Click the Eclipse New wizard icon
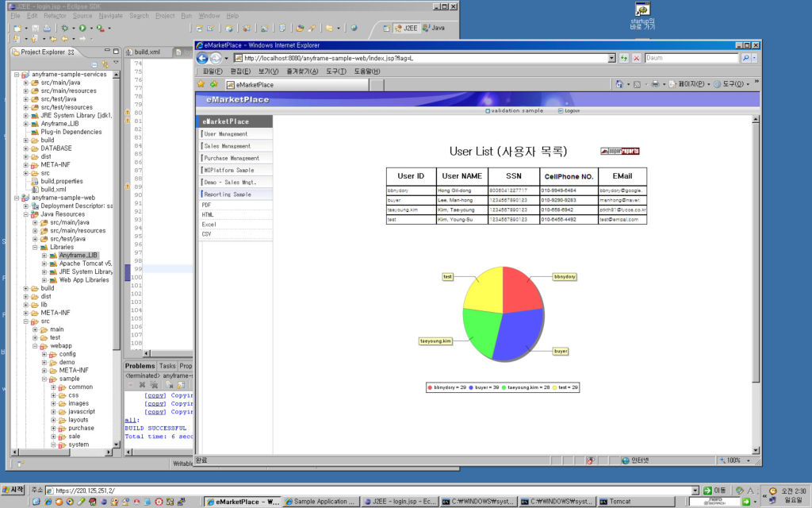The width and height of the screenshot is (812, 508). [x=17, y=28]
